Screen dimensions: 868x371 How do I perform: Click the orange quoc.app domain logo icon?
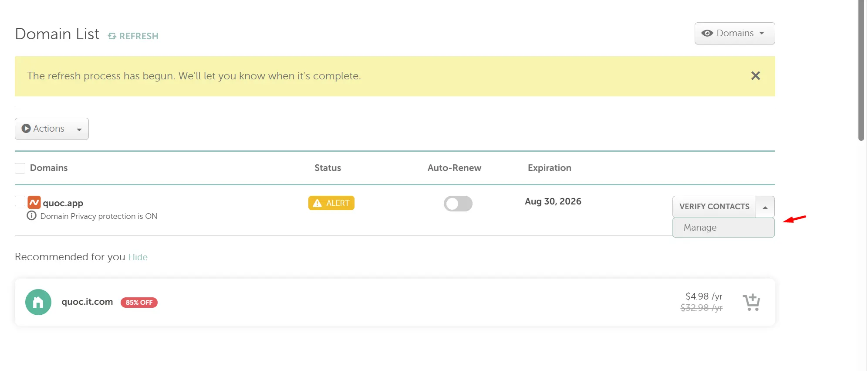(x=34, y=202)
